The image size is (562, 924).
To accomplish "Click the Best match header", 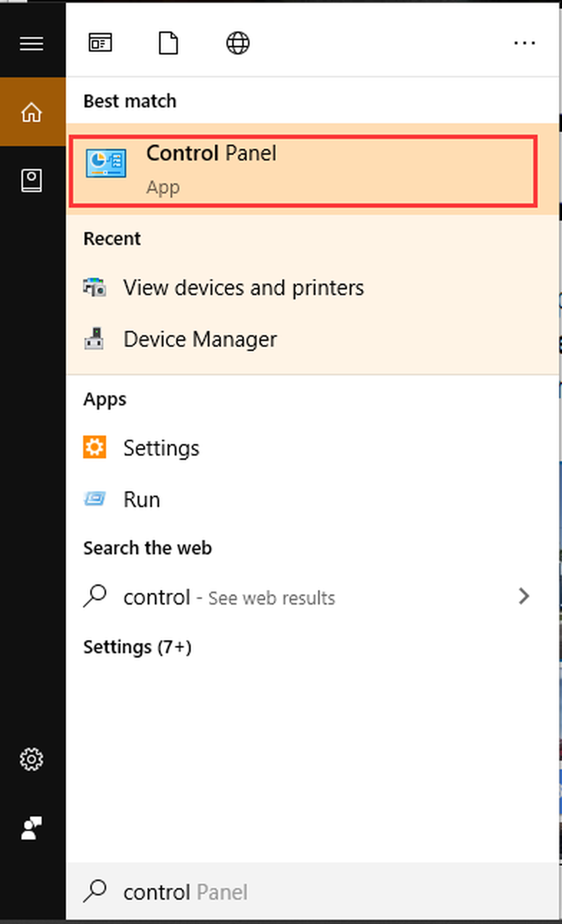I will pos(130,101).
